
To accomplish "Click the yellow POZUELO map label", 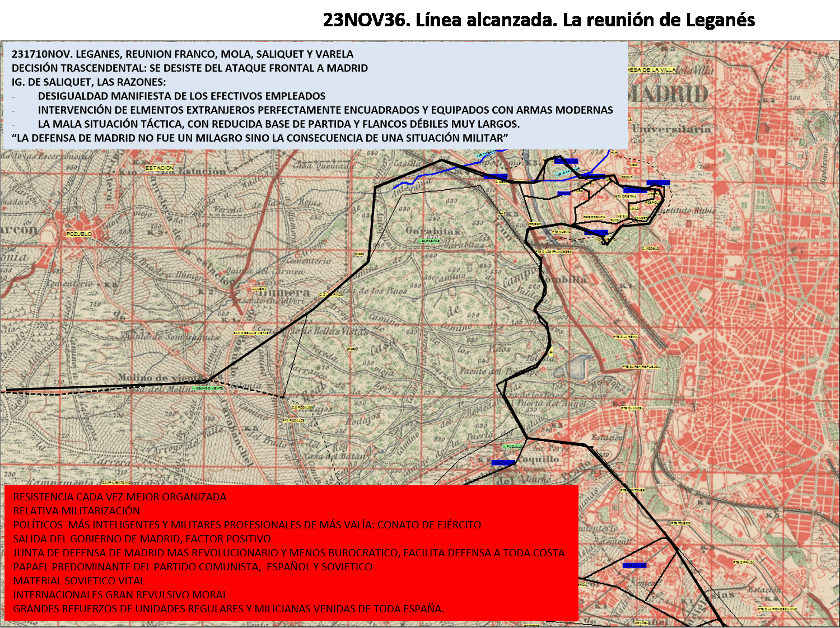I will (78, 234).
